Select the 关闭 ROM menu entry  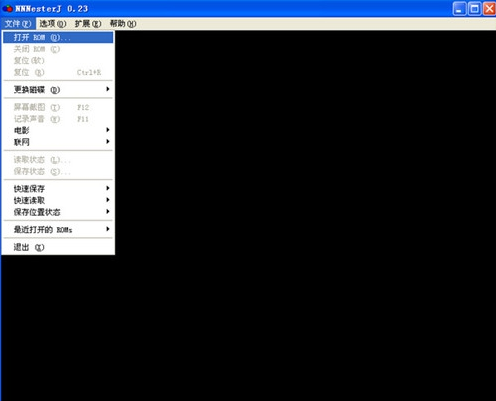pos(58,49)
